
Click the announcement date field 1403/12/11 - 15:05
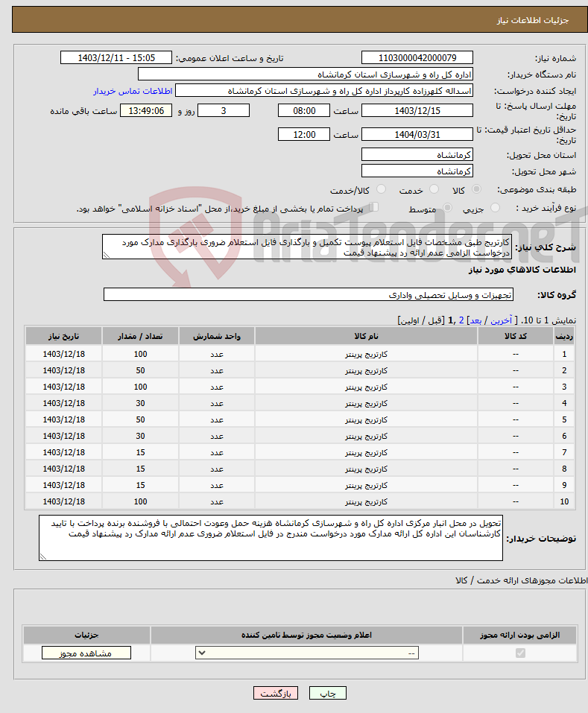coord(116,58)
